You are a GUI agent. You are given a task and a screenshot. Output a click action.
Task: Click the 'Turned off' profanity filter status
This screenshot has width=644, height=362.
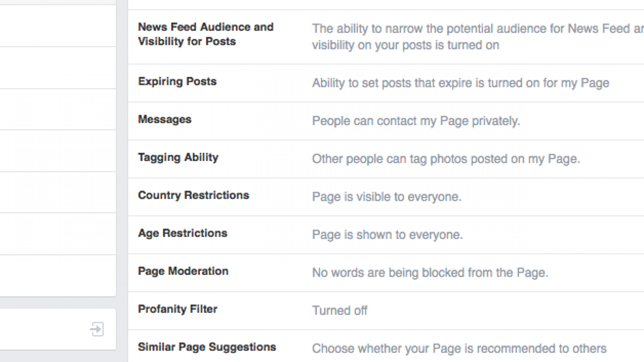pos(340,311)
